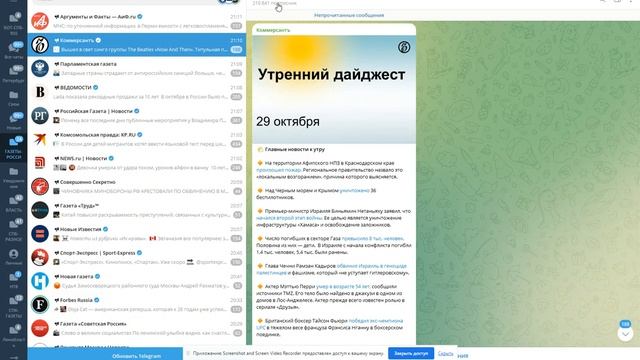Click unread counter on ВЕДОМОСТИ row
The width and height of the screenshot is (640, 360).
pyautogui.click(x=236, y=97)
